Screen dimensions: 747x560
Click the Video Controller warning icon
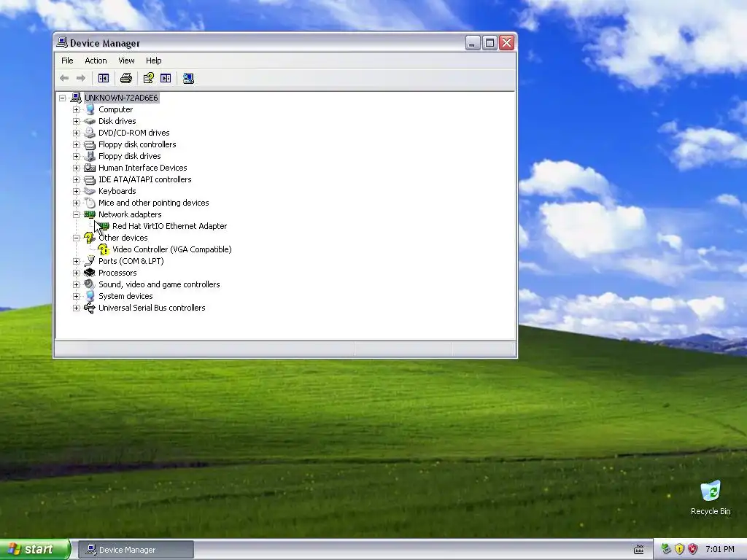click(x=104, y=249)
